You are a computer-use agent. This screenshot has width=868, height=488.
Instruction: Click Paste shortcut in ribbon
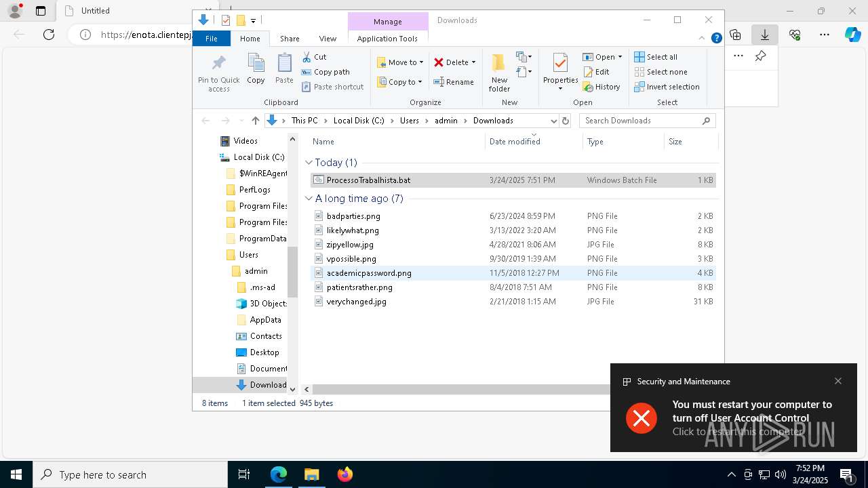click(x=332, y=87)
